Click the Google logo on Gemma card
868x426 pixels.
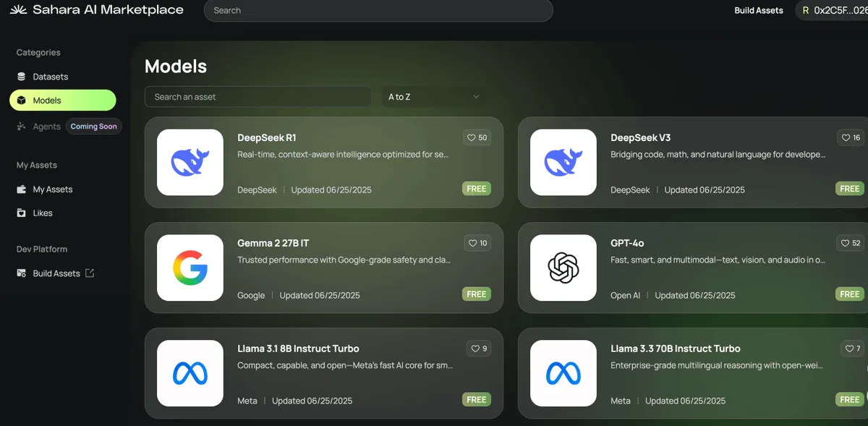click(x=190, y=268)
